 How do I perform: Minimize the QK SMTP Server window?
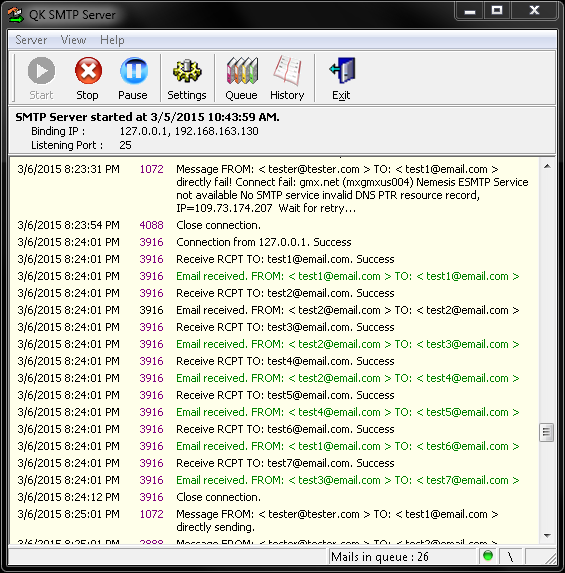[470, 11]
